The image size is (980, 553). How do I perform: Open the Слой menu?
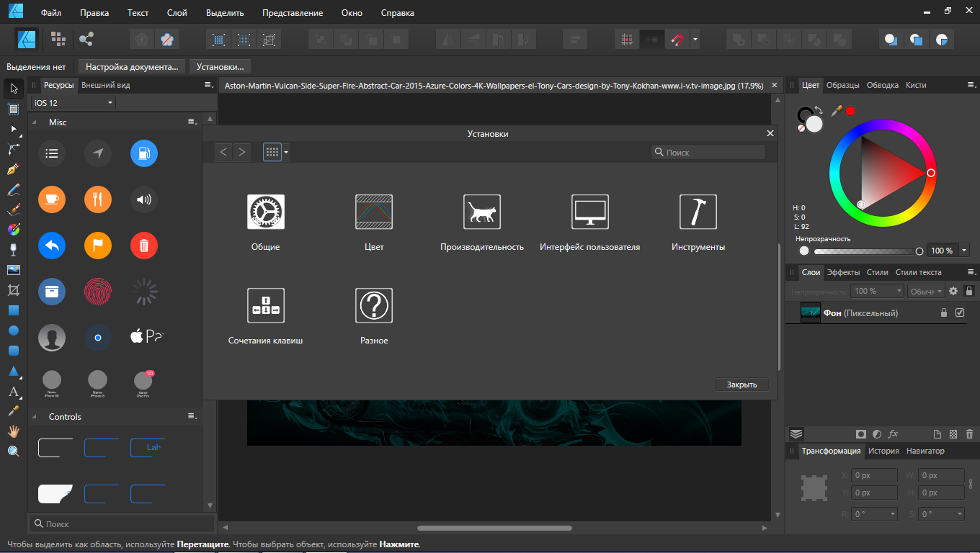(177, 13)
